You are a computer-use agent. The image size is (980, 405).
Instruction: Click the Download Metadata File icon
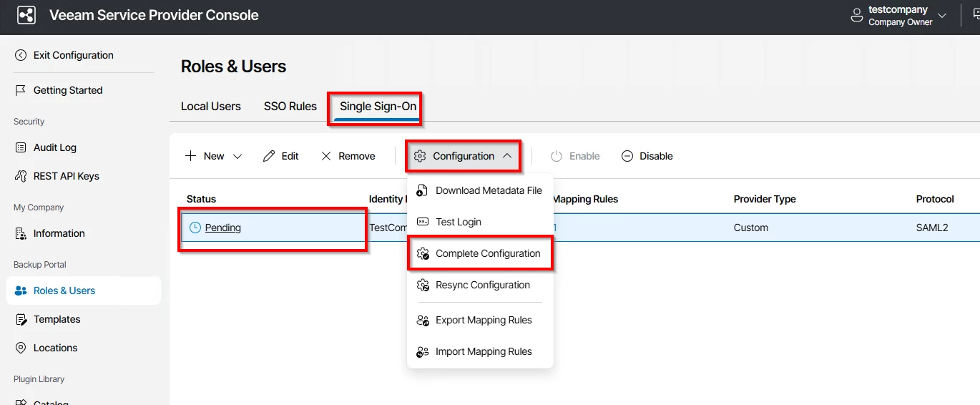coord(422,190)
